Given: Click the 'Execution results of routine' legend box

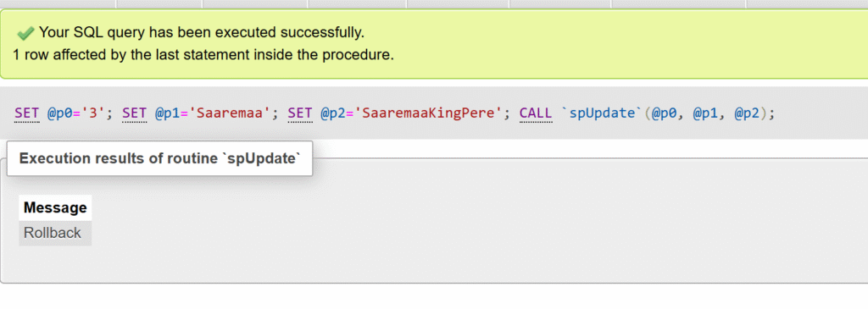Looking at the screenshot, I should coord(159,158).
